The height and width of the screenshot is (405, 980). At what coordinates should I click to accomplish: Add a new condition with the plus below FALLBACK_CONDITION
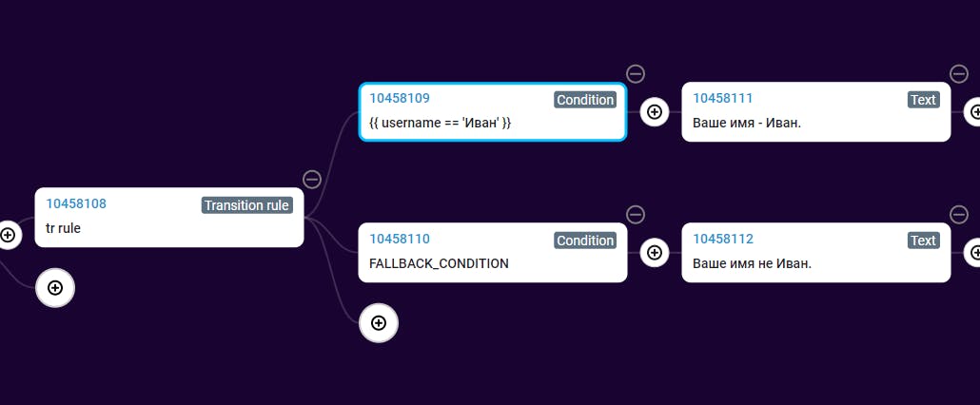(379, 323)
